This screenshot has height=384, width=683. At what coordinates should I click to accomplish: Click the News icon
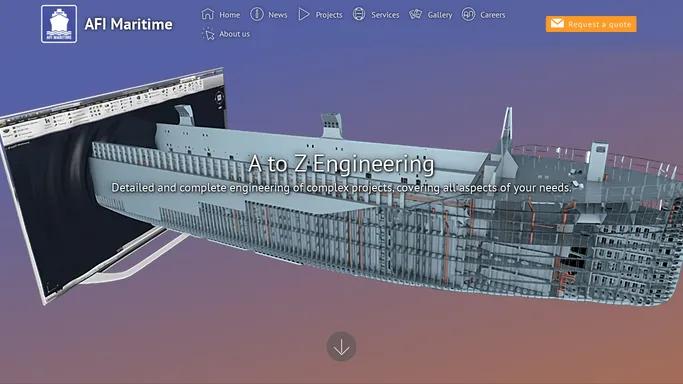point(257,14)
